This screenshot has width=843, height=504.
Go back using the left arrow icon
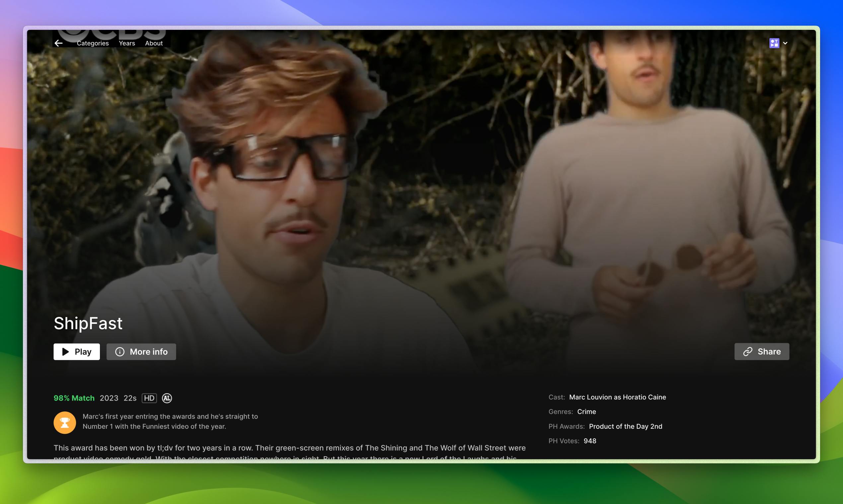tap(58, 43)
